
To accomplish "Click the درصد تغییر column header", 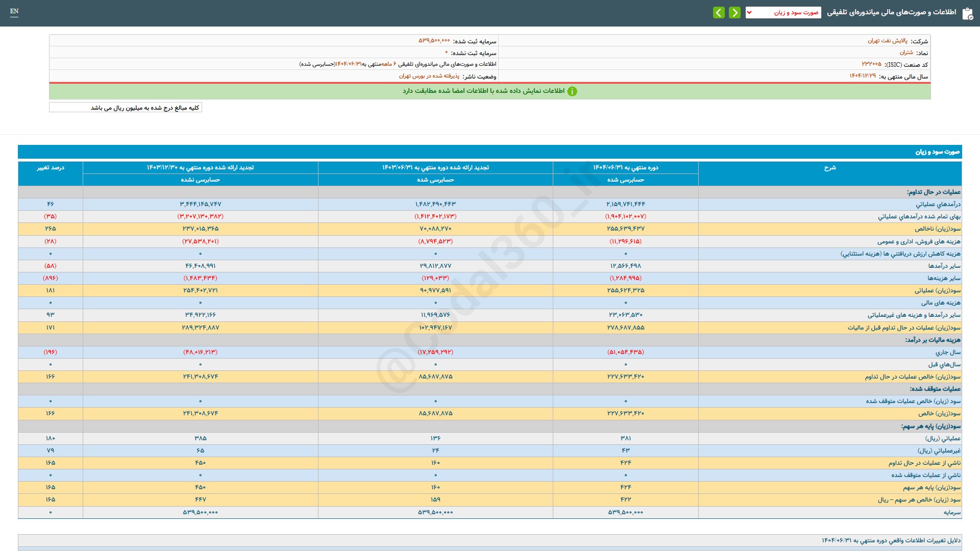I will coord(51,168).
